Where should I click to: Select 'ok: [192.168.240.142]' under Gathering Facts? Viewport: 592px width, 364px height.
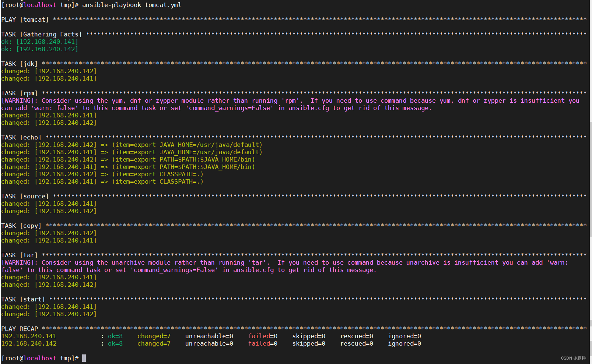pyautogui.click(x=39, y=49)
